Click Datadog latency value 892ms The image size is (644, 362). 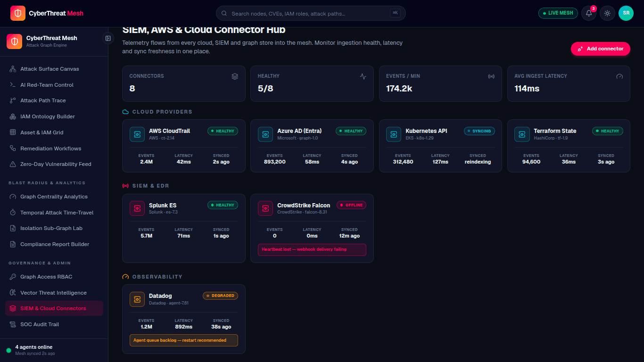pos(184,327)
